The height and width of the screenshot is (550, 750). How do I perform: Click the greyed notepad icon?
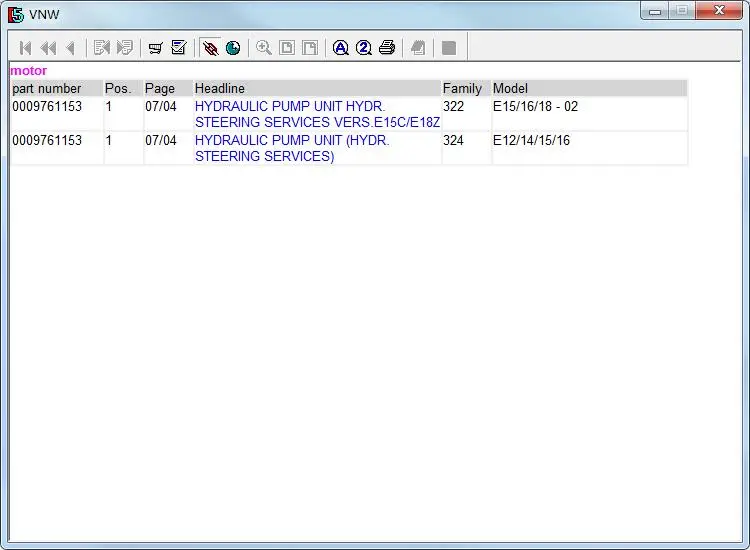coord(418,48)
